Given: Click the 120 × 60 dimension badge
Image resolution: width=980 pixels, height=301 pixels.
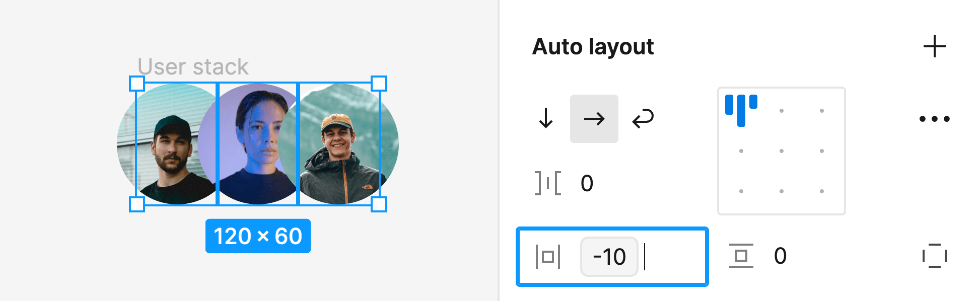Looking at the screenshot, I should [258, 236].
